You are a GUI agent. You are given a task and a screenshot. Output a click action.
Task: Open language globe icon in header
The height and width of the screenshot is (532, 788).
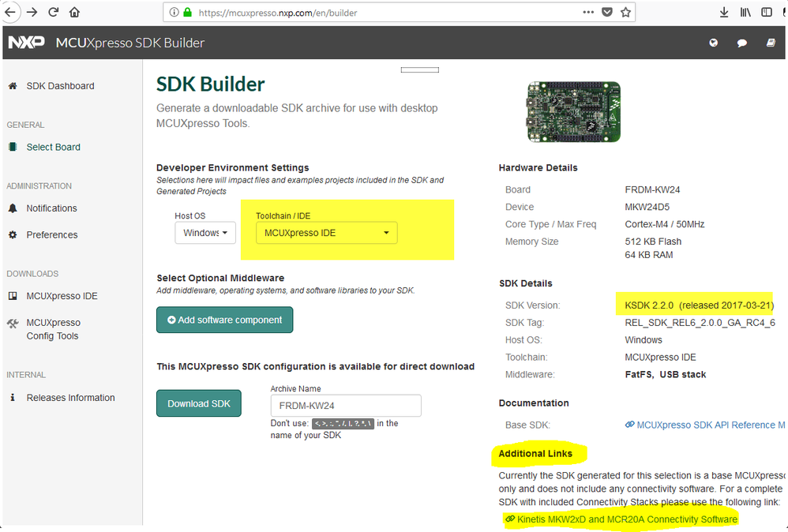coord(714,43)
